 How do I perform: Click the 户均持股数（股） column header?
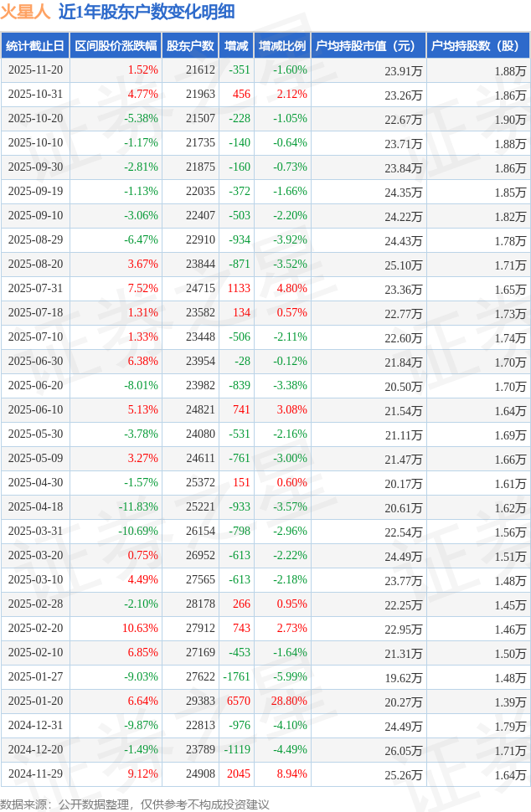pos(477,46)
